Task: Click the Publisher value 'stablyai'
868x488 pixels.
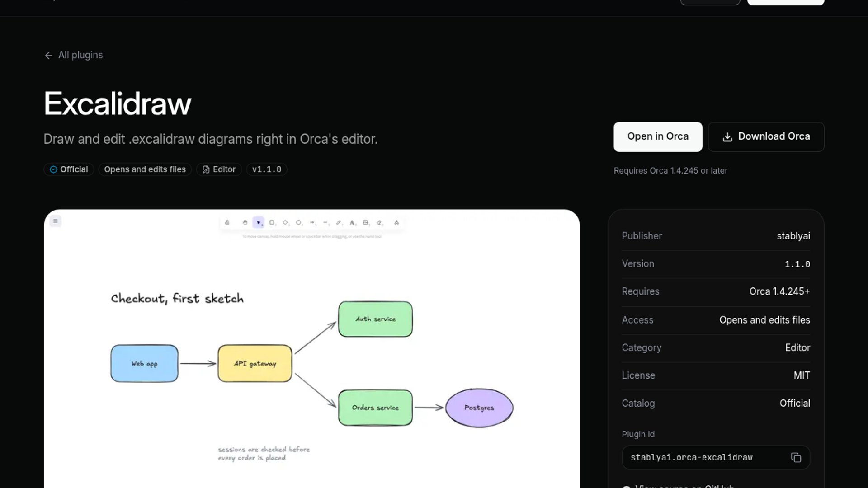Action: pyautogui.click(x=793, y=236)
